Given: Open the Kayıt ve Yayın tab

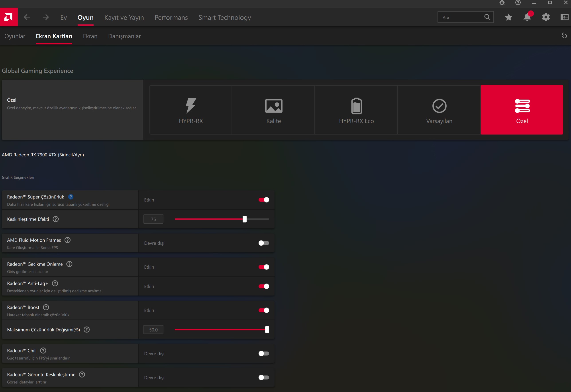Looking at the screenshot, I should pos(124,18).
